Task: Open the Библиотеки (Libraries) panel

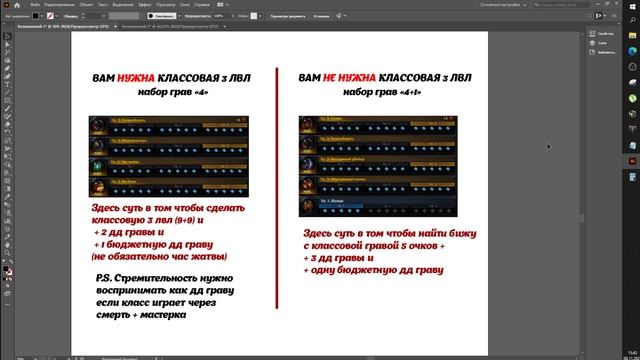Action: (603, 52)
